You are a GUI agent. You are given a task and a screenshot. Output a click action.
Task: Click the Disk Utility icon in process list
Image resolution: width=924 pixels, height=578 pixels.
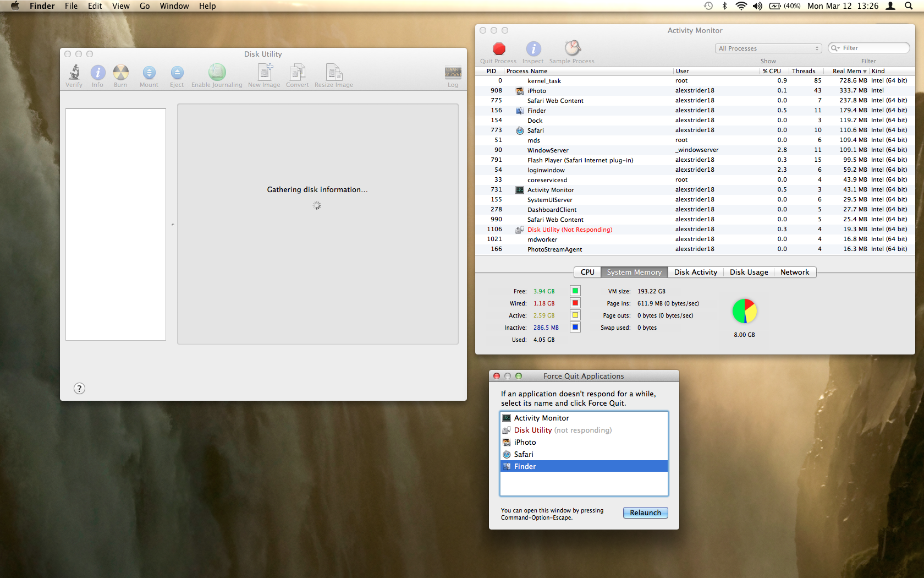click(x=519, y=230)
